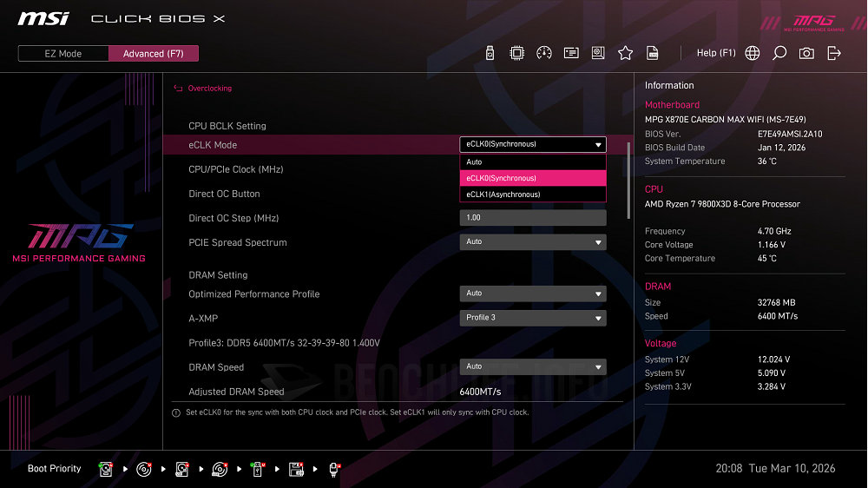
Task: Click the Help (F1) button
Action: pyautogui.click(x=715, y=53)
